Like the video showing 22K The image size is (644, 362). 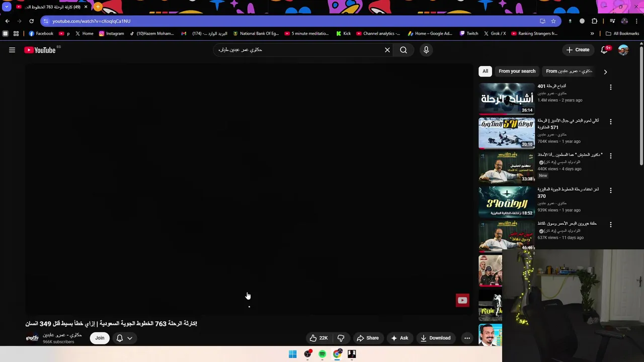pos(318,338)
